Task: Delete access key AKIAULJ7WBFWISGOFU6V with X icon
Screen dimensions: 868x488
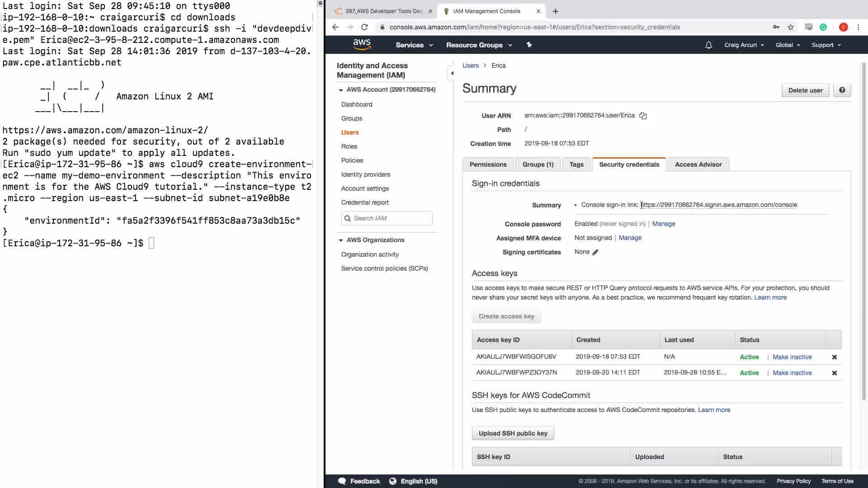Action: 834,357
